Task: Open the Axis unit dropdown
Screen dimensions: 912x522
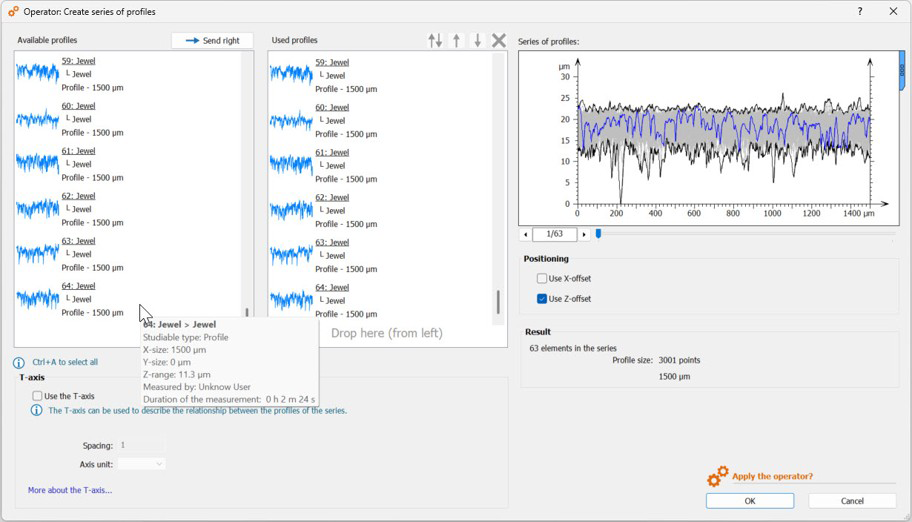Action: (x=141, y=464)
